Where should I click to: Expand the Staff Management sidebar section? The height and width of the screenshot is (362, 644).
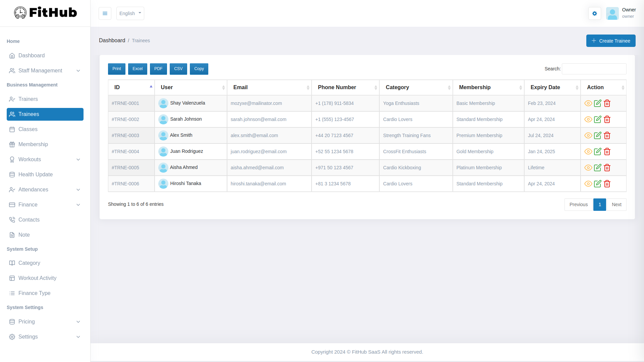pos(40,70)
